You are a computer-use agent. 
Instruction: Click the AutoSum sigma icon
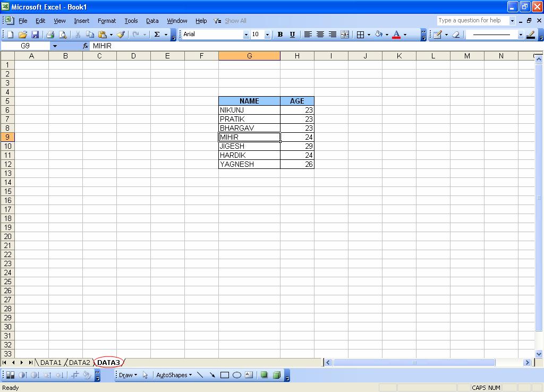tap(157, 35)
